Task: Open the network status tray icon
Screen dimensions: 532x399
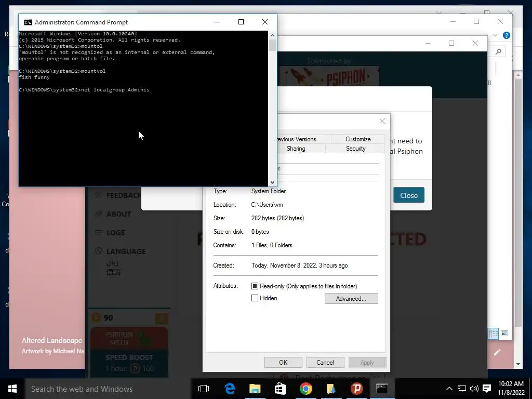Action: tap(462, 389)
